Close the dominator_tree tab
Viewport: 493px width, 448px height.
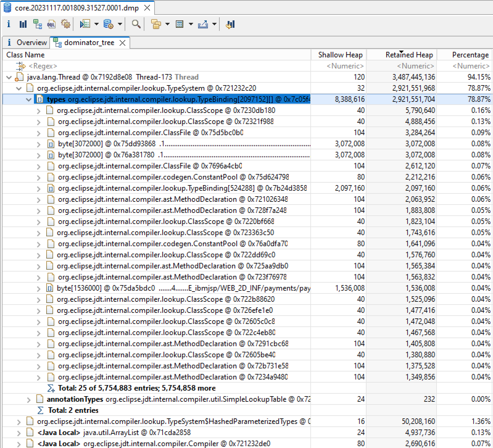[122, 43]
